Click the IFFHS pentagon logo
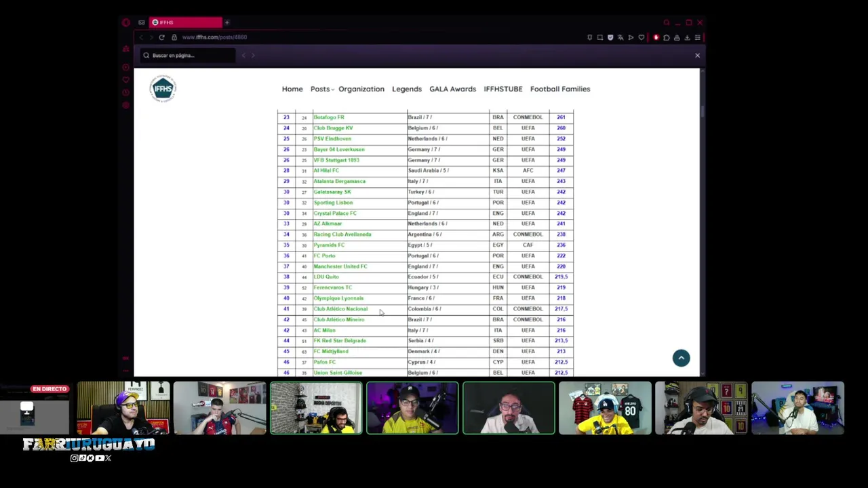The width and height of the screenshot is (868, 488). tap(163, 88)
